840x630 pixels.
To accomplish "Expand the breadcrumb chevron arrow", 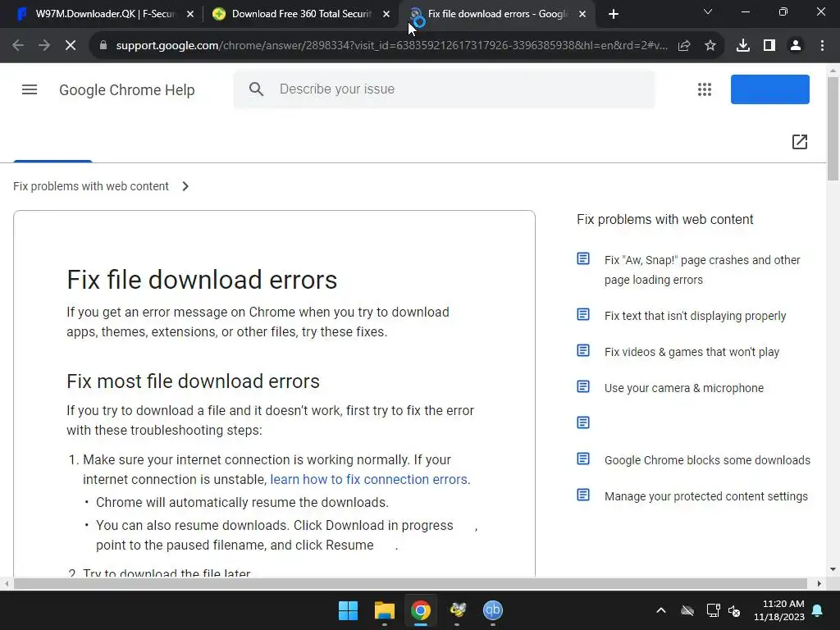I will pyautogui.click(x=185, y=186).
